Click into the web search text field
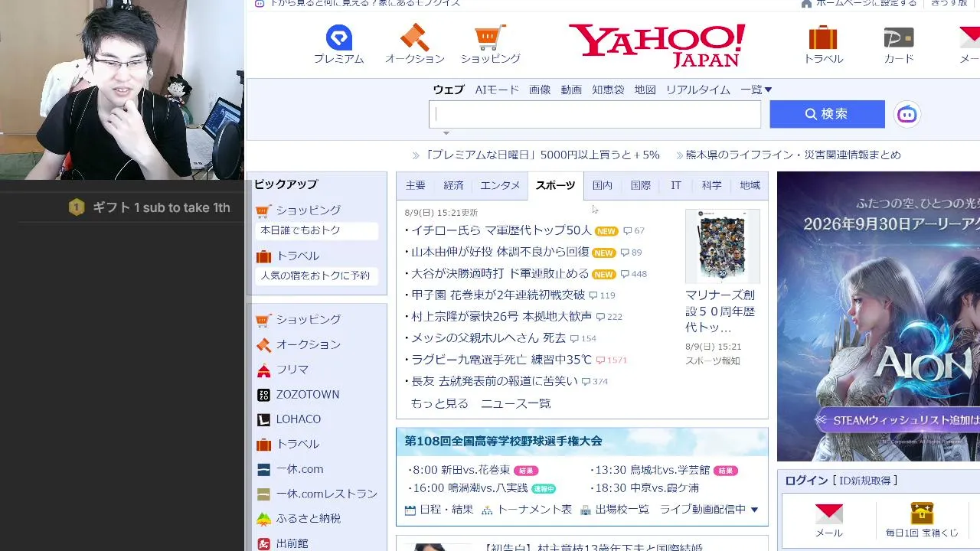980x551 pixels. 595,114
